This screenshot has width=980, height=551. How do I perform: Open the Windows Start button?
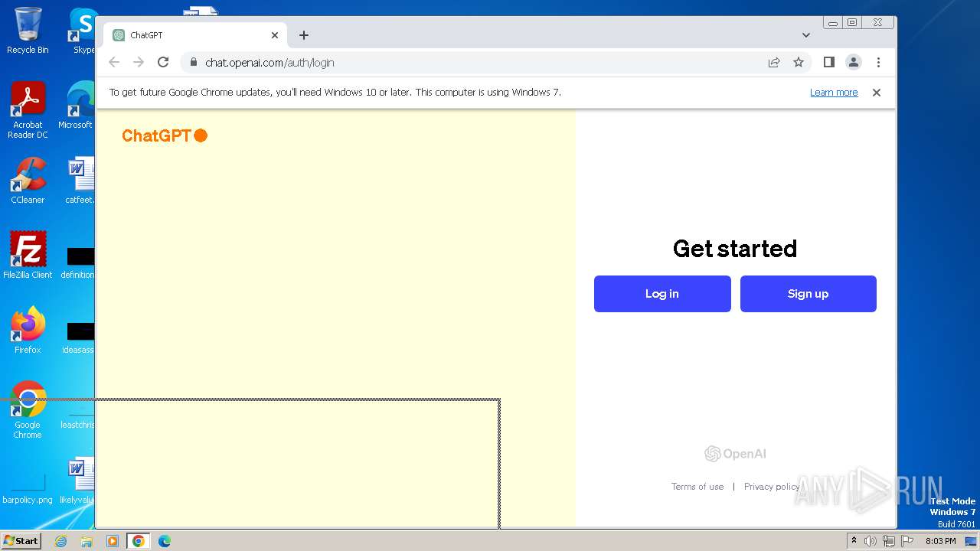pyautogui.click(x=21, y=540)
